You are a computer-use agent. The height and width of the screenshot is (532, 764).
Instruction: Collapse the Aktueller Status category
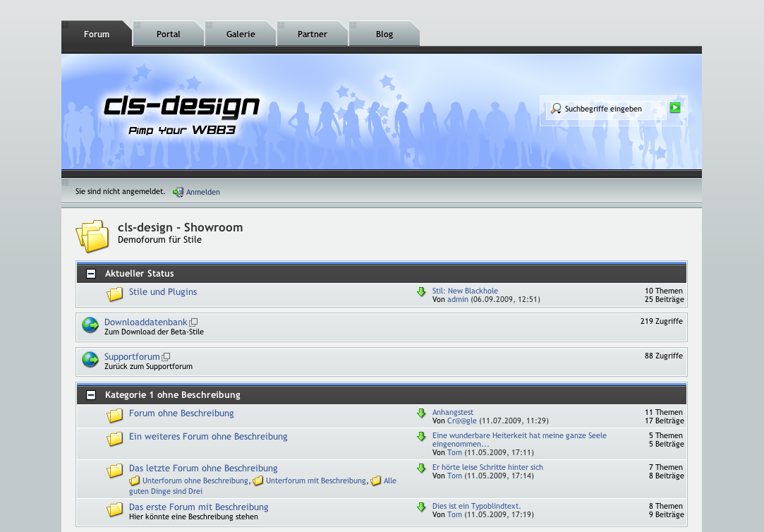pos(91,274)
